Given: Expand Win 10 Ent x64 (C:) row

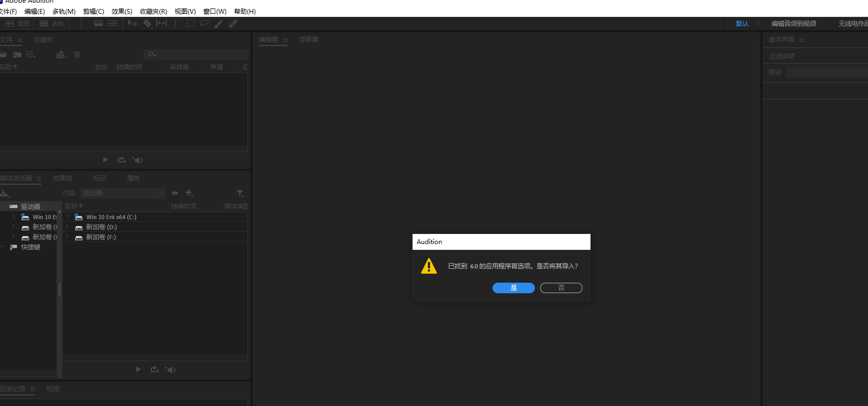Looking at the screenshot, I should pos(67,216).
